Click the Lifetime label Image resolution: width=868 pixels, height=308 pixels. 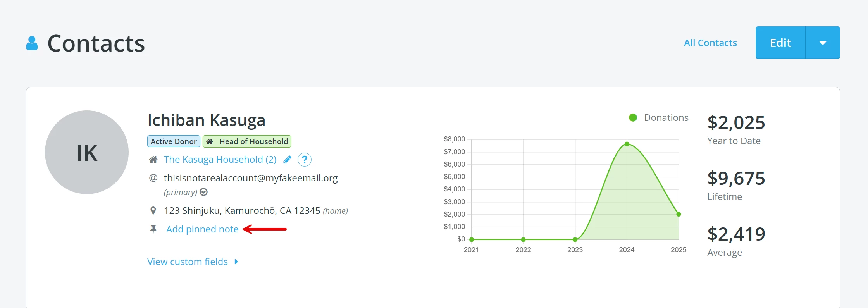pos(725,197)
